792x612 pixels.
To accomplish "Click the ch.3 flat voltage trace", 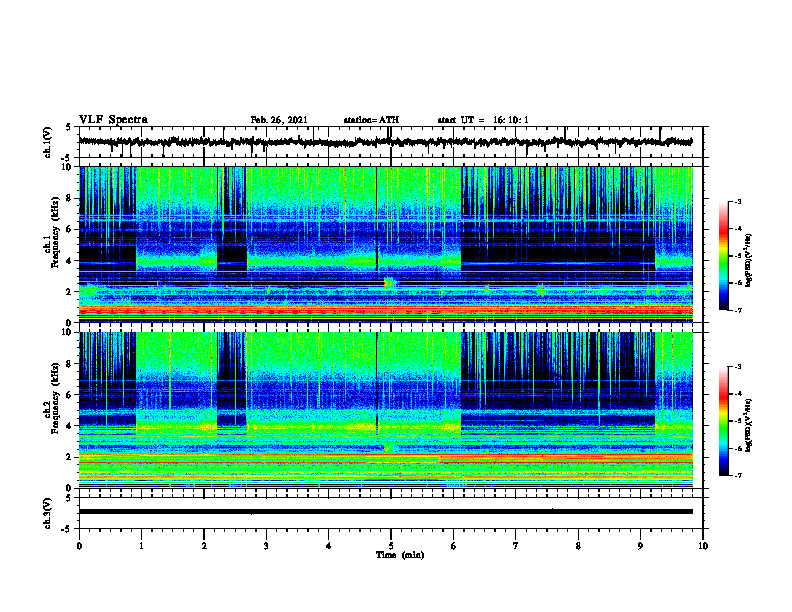I will click(x=386, y=512).
